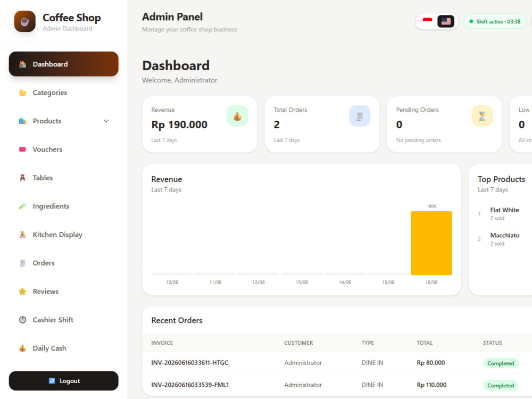The image size is (532, 399).
Task: Click the green shift active status dot
Action: [x=471, y=21]
